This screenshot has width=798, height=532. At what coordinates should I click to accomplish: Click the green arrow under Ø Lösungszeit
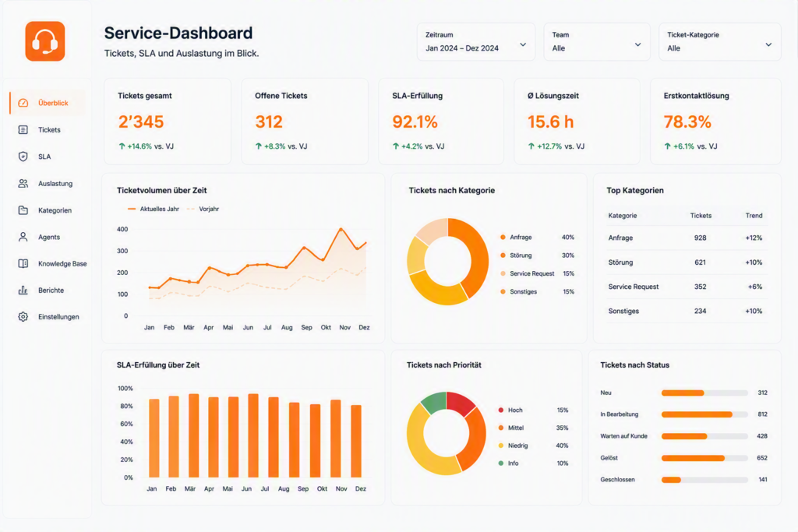click(x=531, y=146)
